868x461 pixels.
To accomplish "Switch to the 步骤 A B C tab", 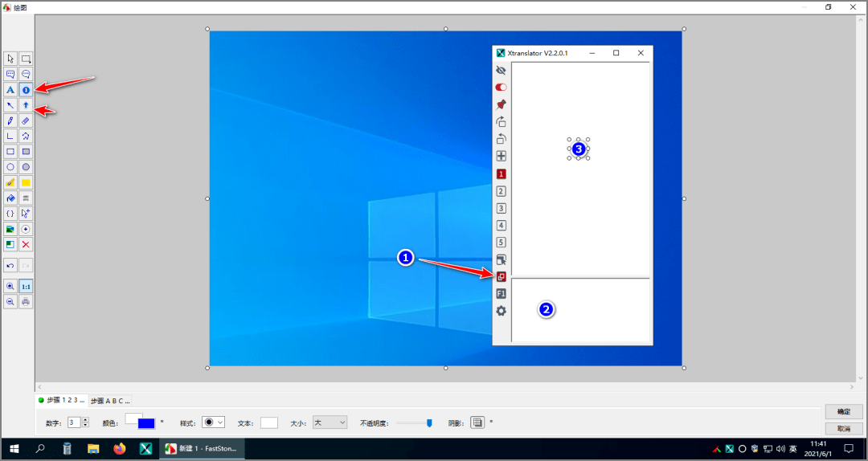I will [109, 401].
